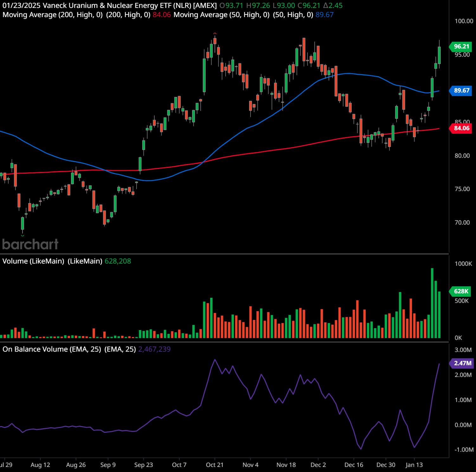Select the barchart watermark logo
Screen dimensions: 476x472
(30, 244)
